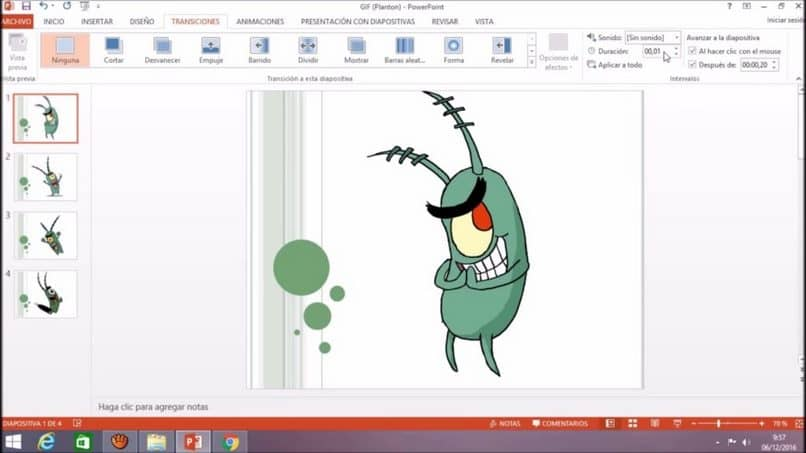Open the Sonido dropdown
The width and height of the screenshot is (806, 453).
coord(676,38)
